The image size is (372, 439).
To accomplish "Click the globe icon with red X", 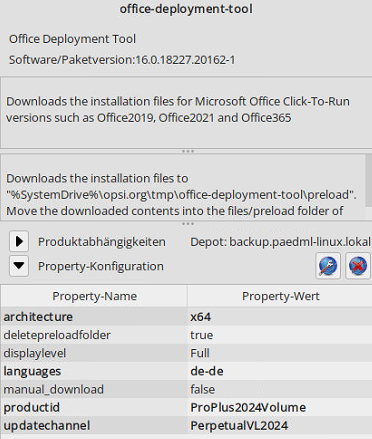I will tap(358, 266).
